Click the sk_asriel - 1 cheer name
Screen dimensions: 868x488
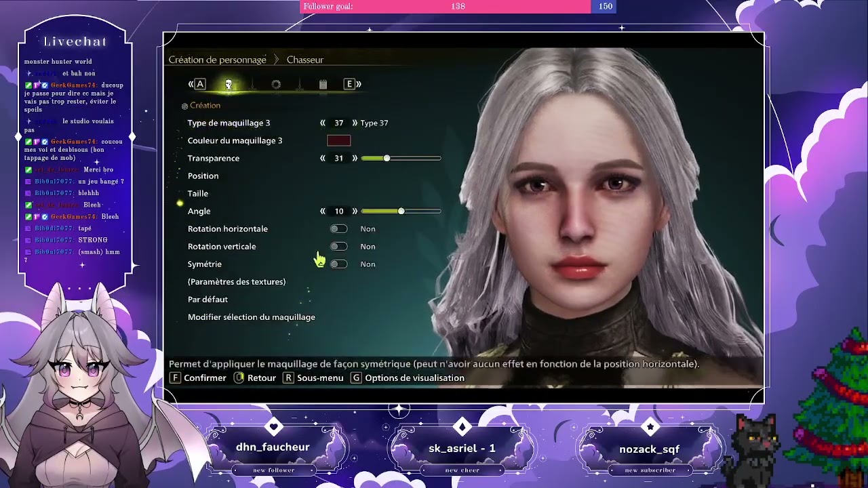(462, 449)
